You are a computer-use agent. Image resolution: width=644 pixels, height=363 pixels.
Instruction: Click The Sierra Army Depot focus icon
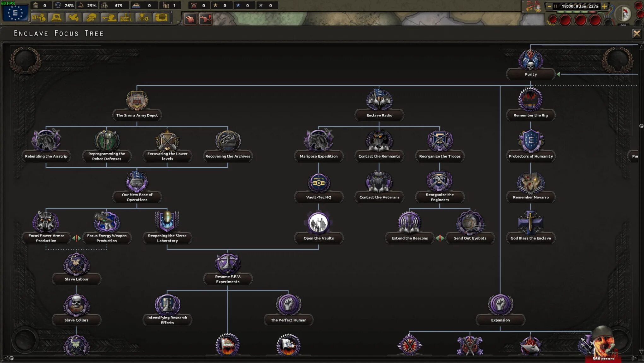pyautogui.click(x=137, y=101)
